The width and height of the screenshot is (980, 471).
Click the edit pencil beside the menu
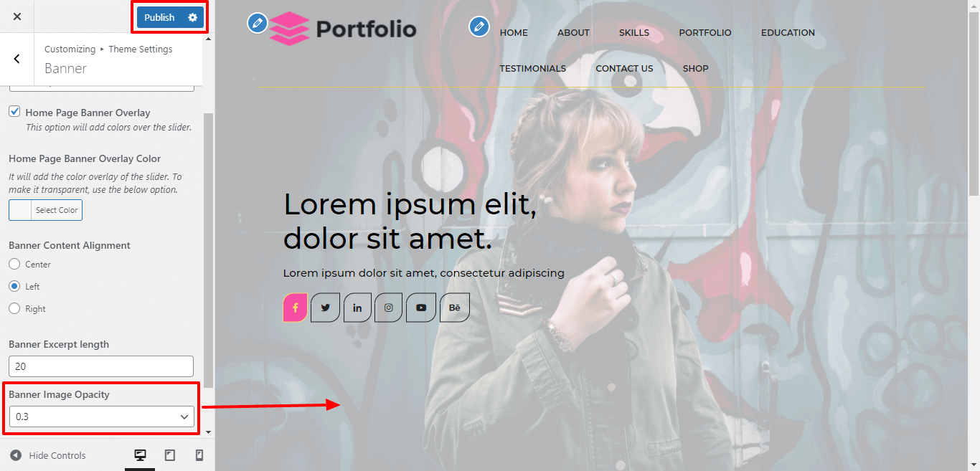point(479,27)
